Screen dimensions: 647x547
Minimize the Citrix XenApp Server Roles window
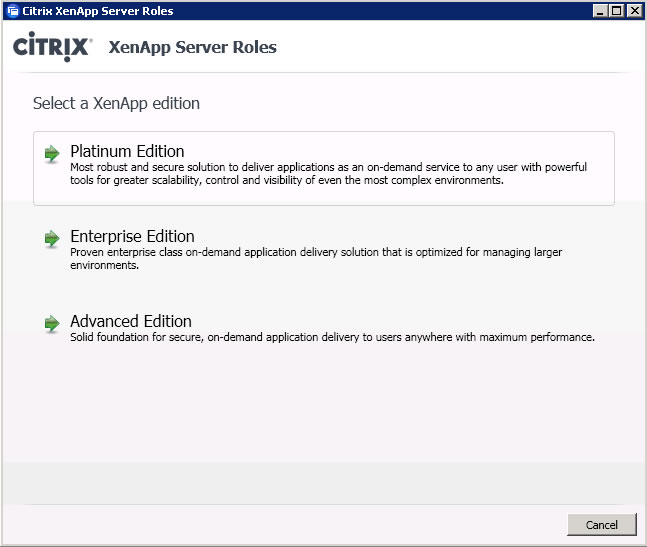click(600, 11)
